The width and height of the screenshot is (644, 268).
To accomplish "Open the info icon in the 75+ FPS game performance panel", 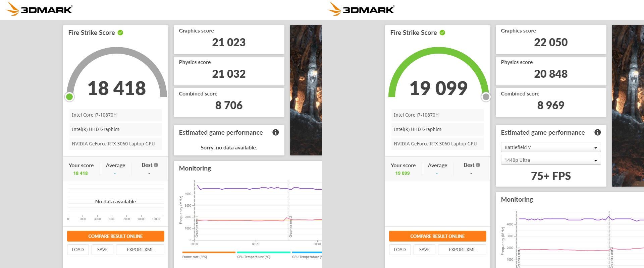I will tap(598, 132).
